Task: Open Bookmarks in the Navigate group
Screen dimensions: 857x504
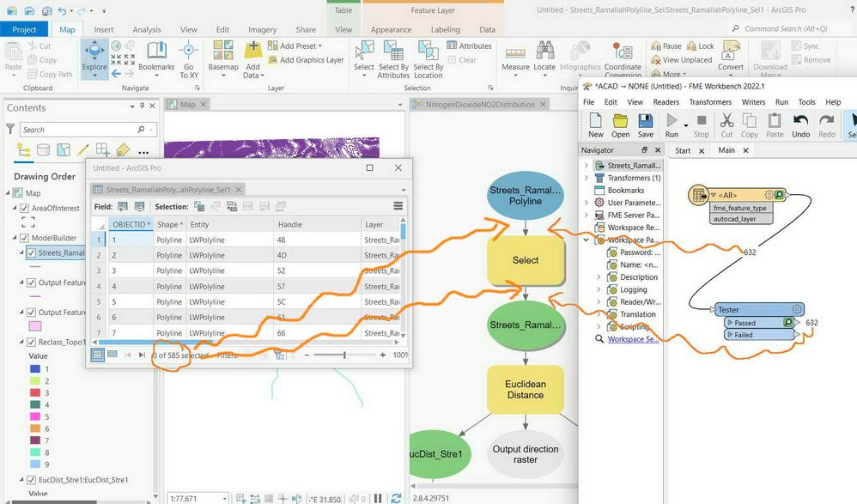Action: point(156,57)
